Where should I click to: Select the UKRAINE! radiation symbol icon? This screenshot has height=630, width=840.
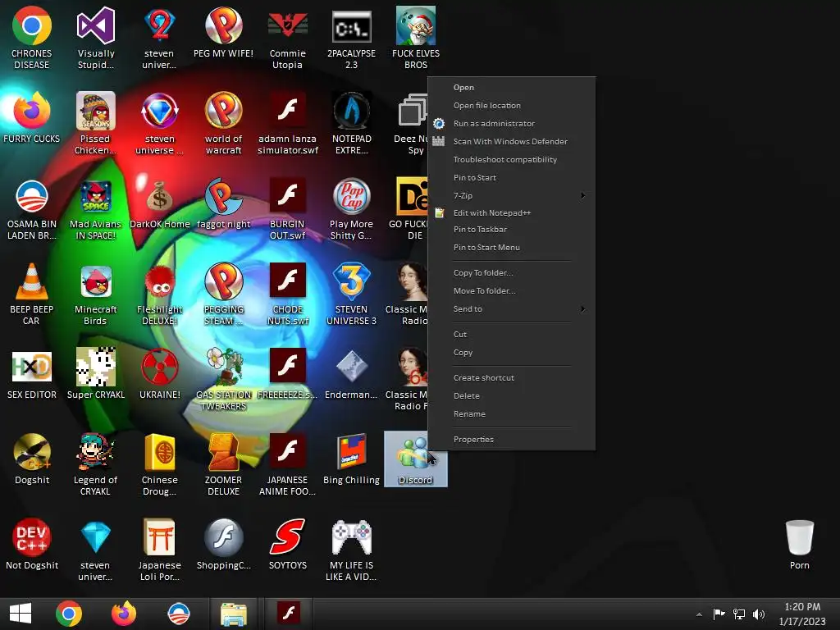160,373
